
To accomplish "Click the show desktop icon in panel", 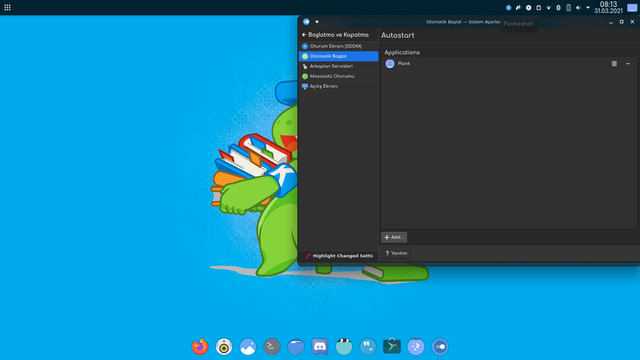I will (x=632, y=7).
